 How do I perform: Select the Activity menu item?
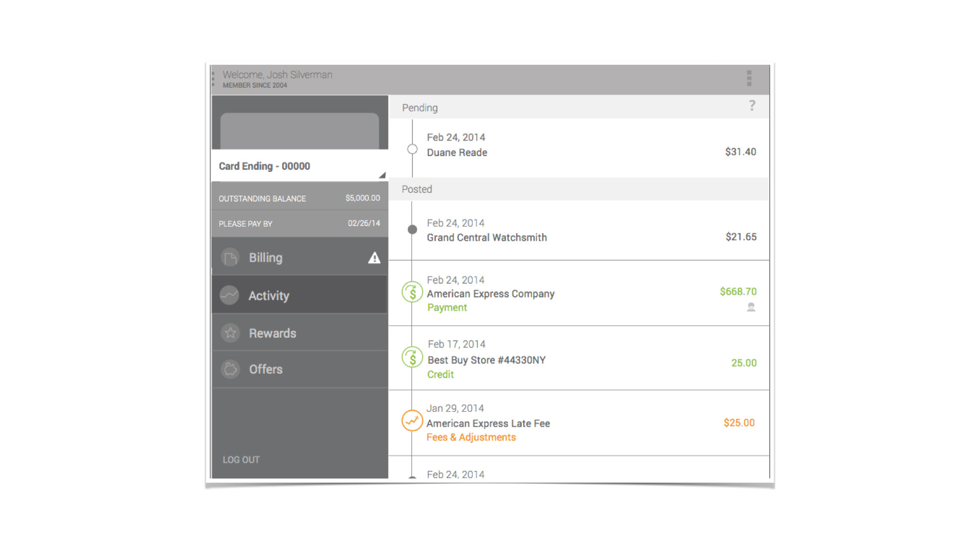tap(300, 295)
